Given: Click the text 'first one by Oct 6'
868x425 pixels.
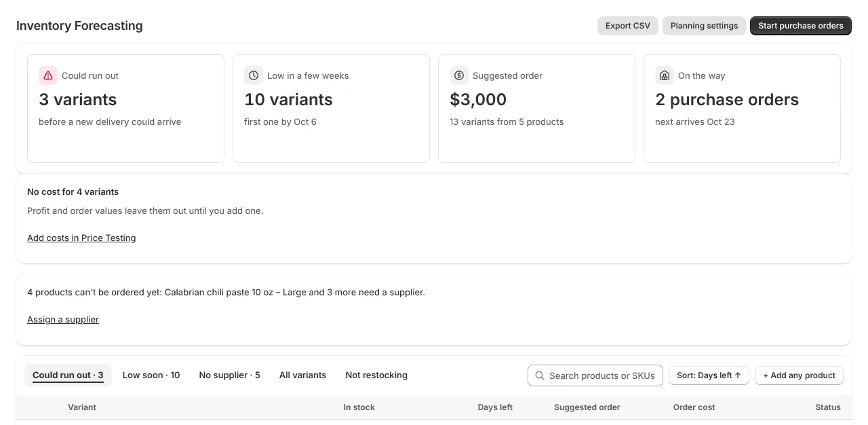Looking at the screenshot, I should [x=280, y=122].
